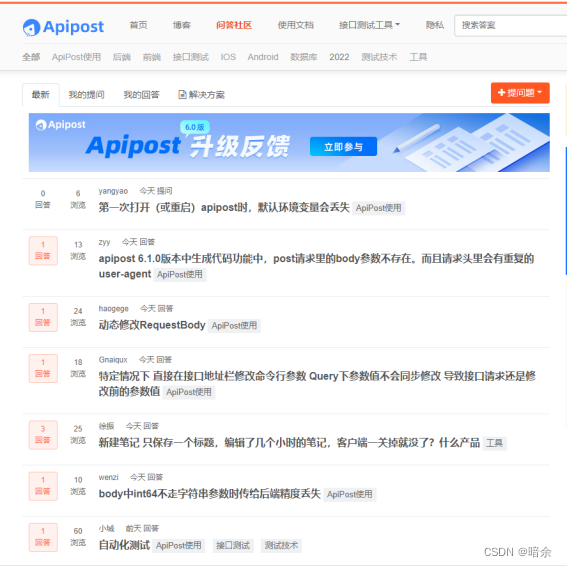Click ApiPost使用 tag on int64 question
Viewport: 567px width, 567px height.
pos(350,494)
